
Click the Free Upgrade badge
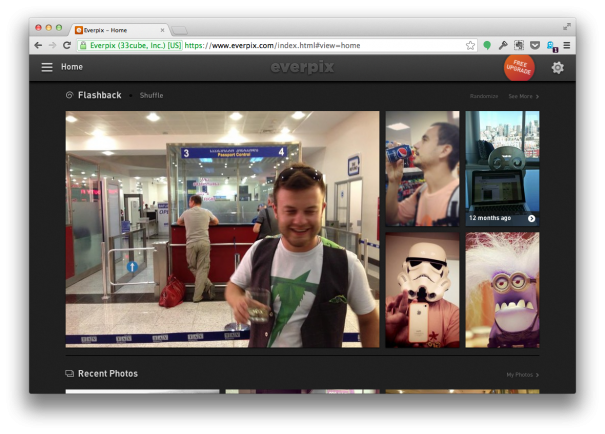pyautogui.click(x=519, y=68)
